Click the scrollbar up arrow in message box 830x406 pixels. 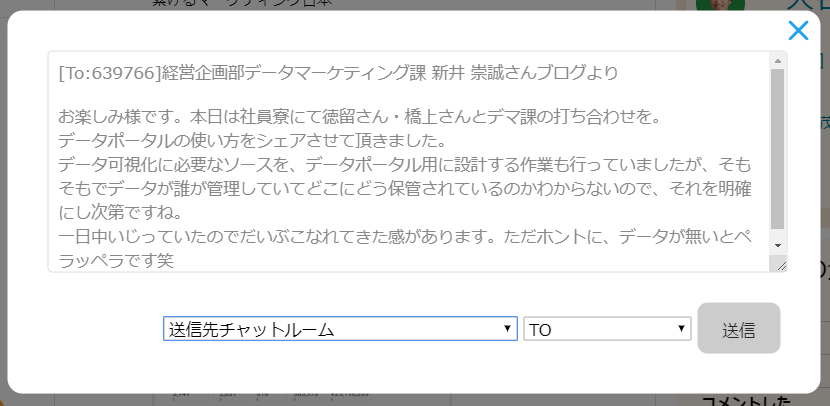coord(778,60)
